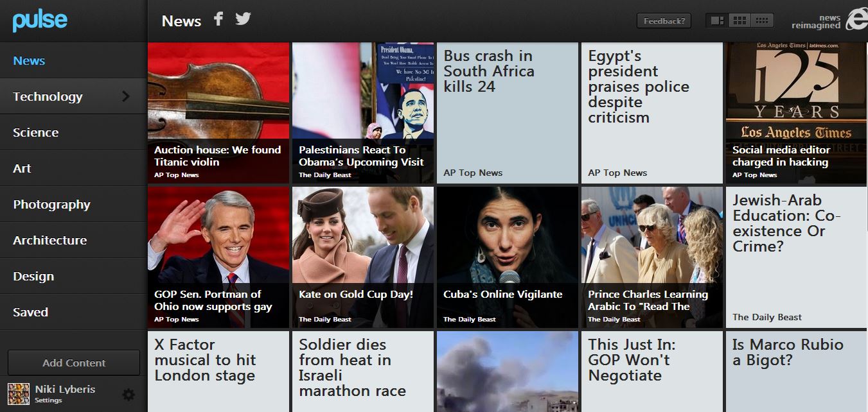Click the Feedback? button
This screenshot has height=412, width=868.
point(664,21)
